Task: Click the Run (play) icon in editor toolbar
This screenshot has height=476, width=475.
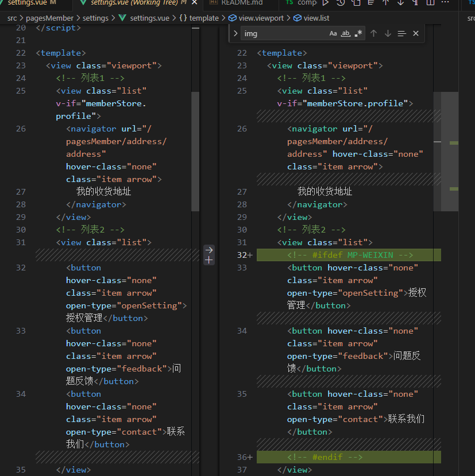Action: [326, 3]
